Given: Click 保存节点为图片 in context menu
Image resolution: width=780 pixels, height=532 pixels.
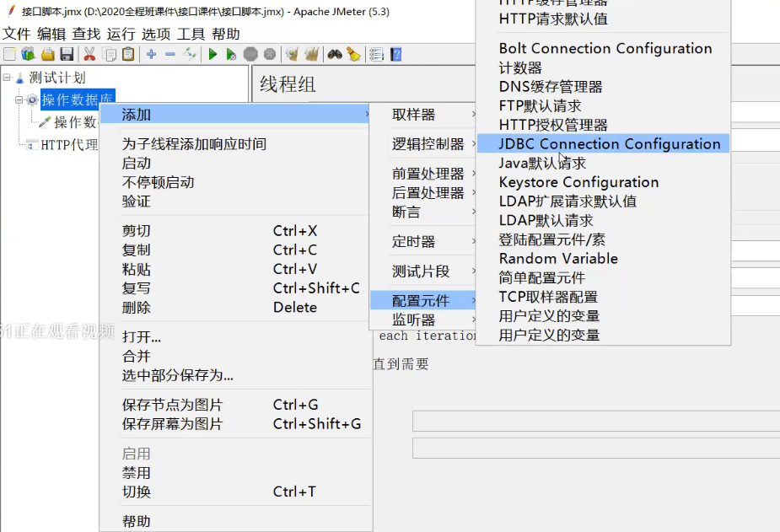Looking at the screenshot, I should coord(173,405).
